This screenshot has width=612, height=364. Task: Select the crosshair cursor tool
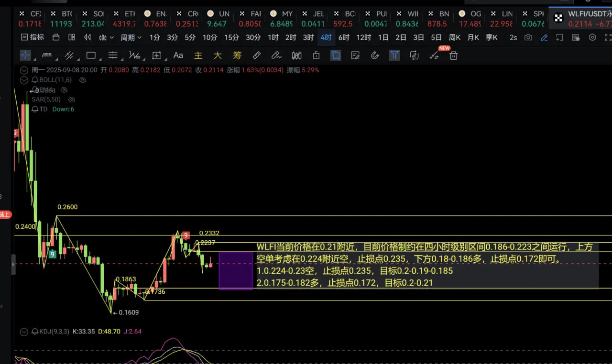[x=25, y=55]
